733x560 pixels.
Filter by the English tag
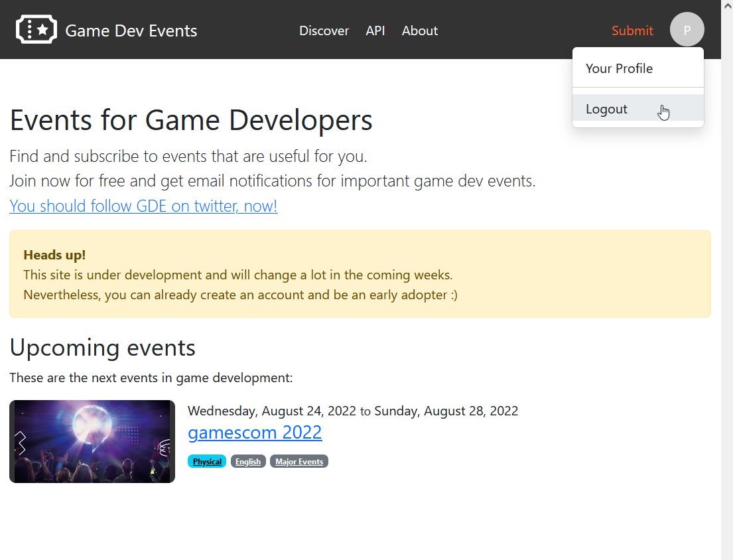point(248,461)
